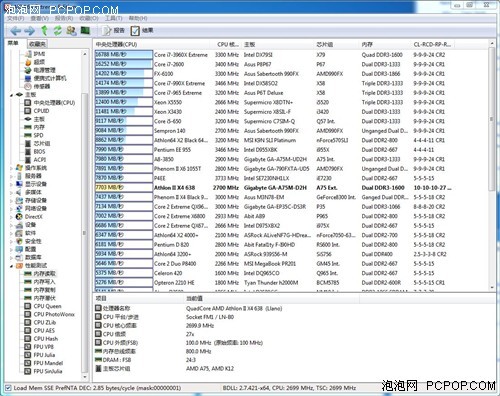The width and height of the screenshot is (500, 396).
Task: Collapse the 主板 tree node
Action: 12,95
